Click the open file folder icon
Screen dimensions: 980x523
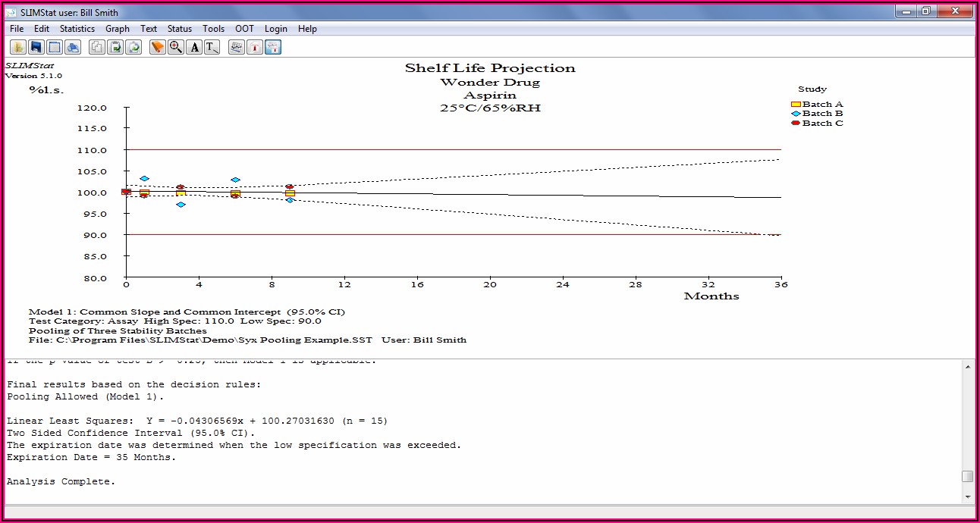click(x=18, y=47)
